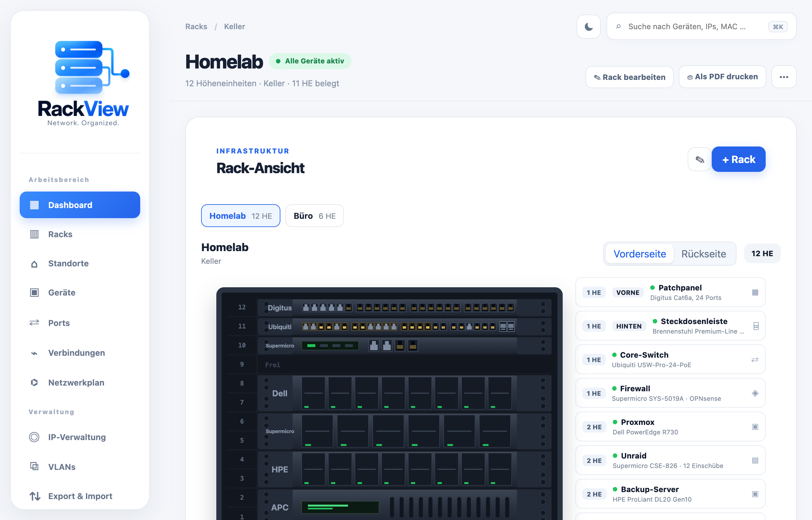Open the Proxmox device card
812x520 pixels.
coord(670,426)
